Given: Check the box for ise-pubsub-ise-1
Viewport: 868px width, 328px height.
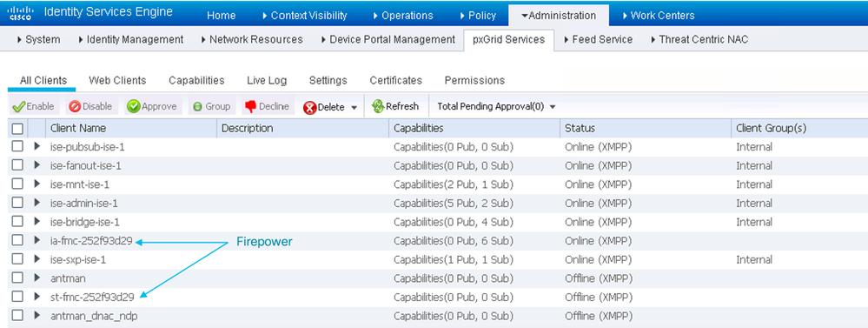Looking at the screenshot, I should click(17, 147).
